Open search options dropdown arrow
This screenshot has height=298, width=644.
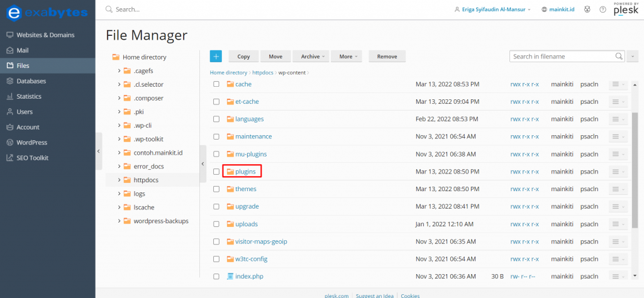(x=633, y=57)
